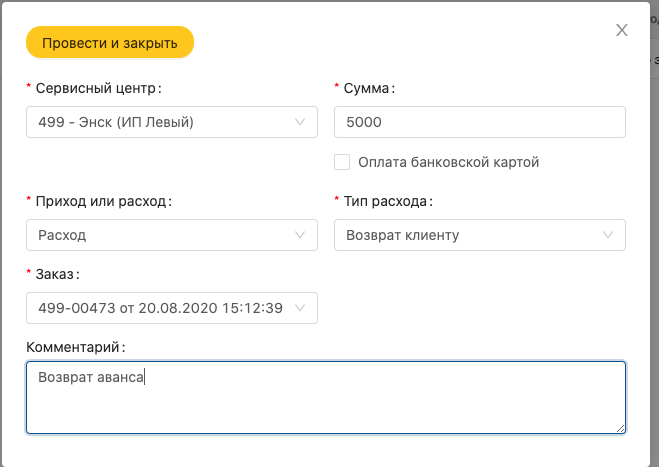Screen dimensions: 659x467
Task: Close the dialog with the X icon
Action: pyautogui.click(x=622, y=30)
